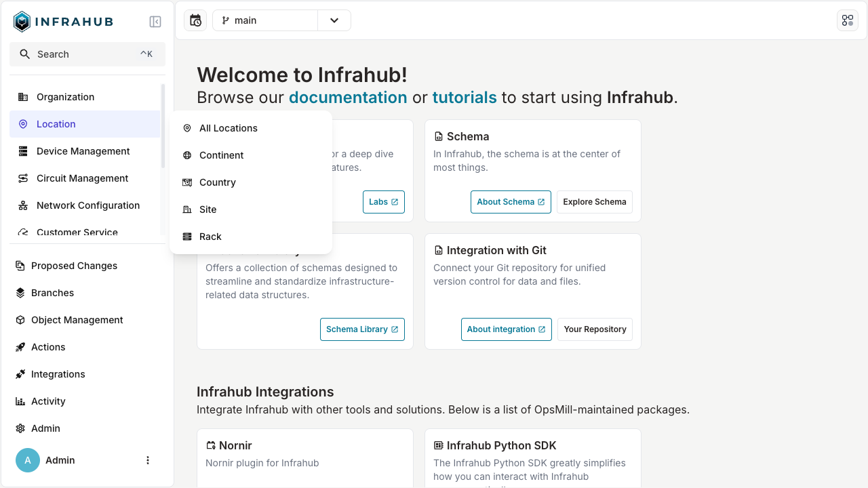Click the sidebar menu scrollbar

click(x=163, y=125)
